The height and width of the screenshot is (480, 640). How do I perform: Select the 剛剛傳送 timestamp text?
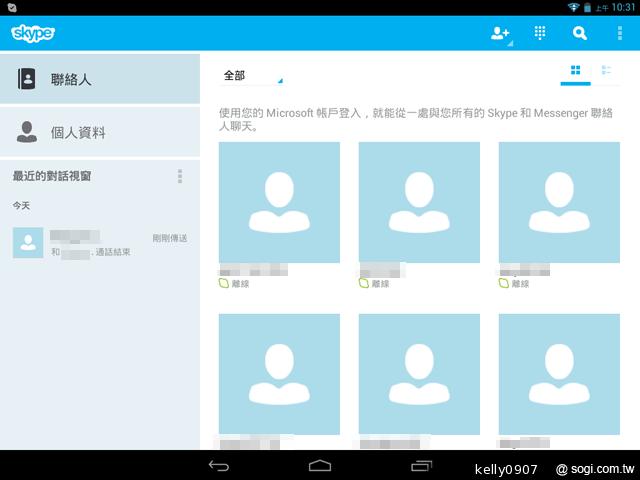[170, 238]
